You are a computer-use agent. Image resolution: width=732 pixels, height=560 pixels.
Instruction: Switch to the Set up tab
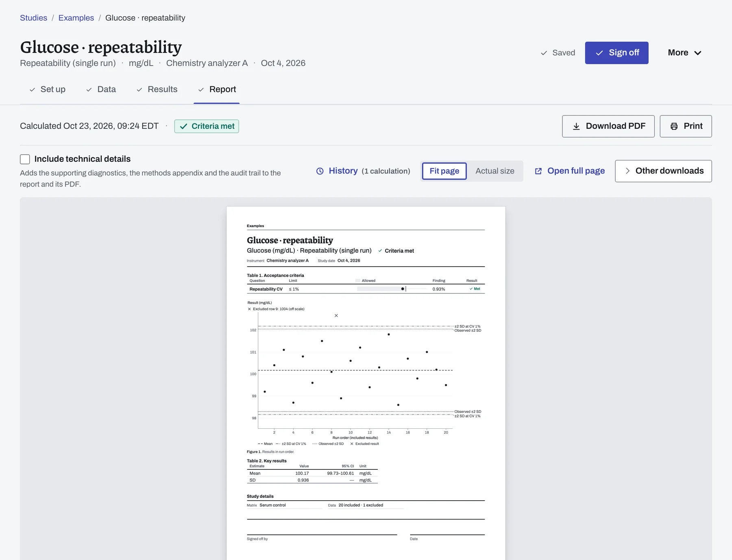pyautogui.click(x=48, y=89)
